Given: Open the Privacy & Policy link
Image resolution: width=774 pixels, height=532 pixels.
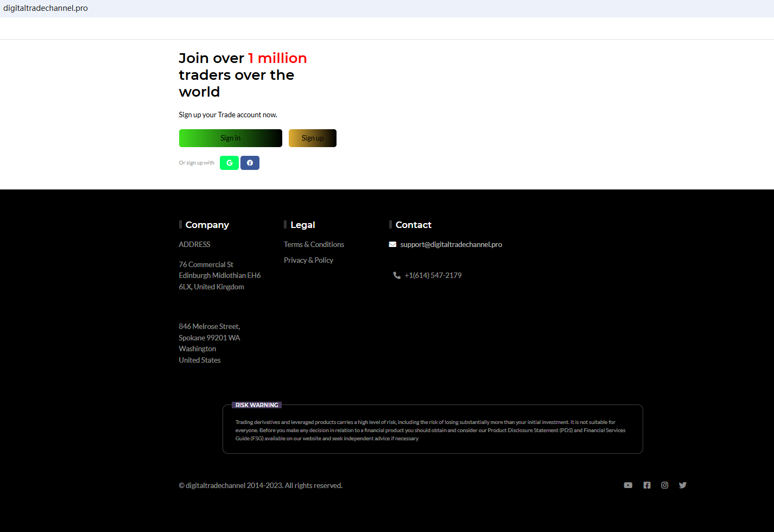Looking at the screenshot, I should [308, 260].
